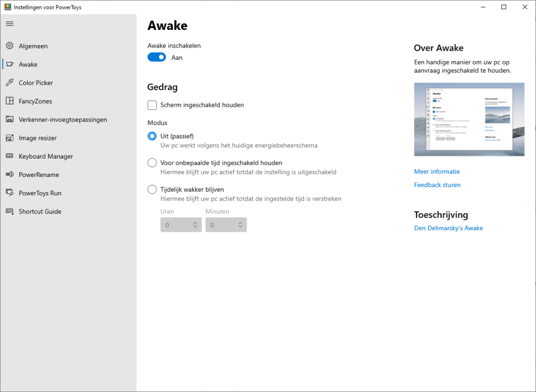The height and width of the screenshot is (392, 536).
Task: Click the Awake page heading
Action: click(x=167, y=26)
